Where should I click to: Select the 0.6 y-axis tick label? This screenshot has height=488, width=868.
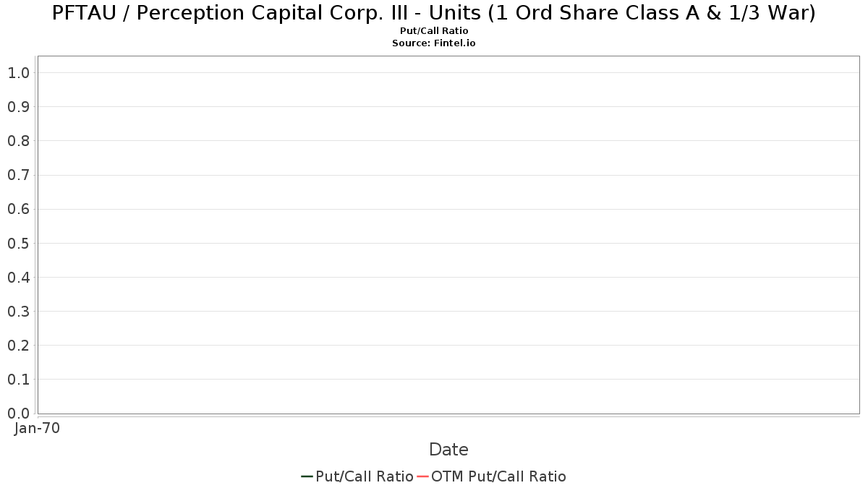point(18,209)
